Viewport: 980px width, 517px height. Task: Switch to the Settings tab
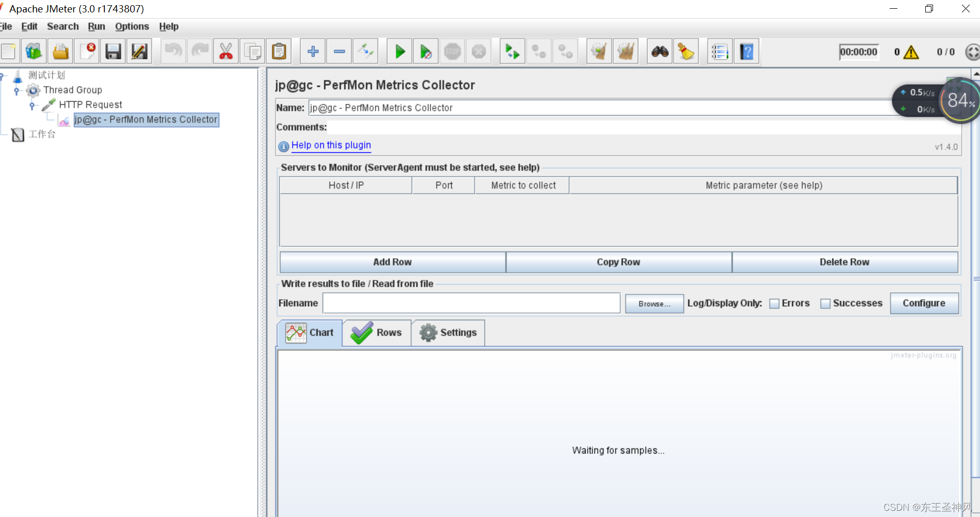pyautogui.click(x=448, y=333)
